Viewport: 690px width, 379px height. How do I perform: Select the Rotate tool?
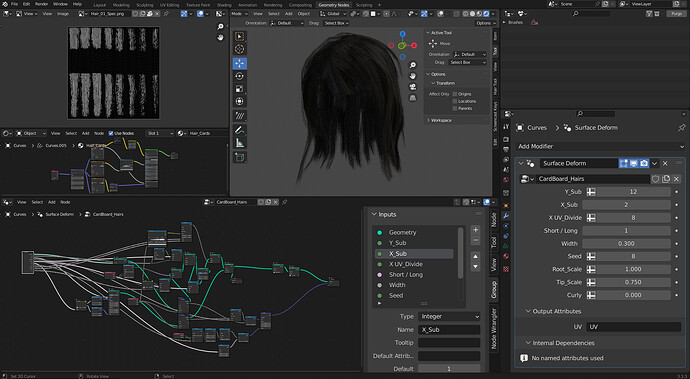(239, 76)
